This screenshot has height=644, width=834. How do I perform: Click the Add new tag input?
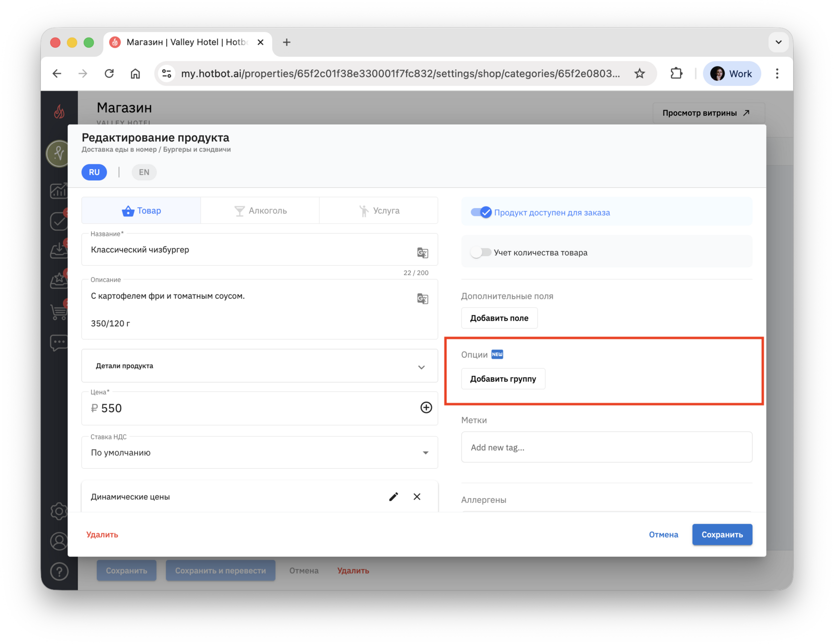(x=607, y=447)
